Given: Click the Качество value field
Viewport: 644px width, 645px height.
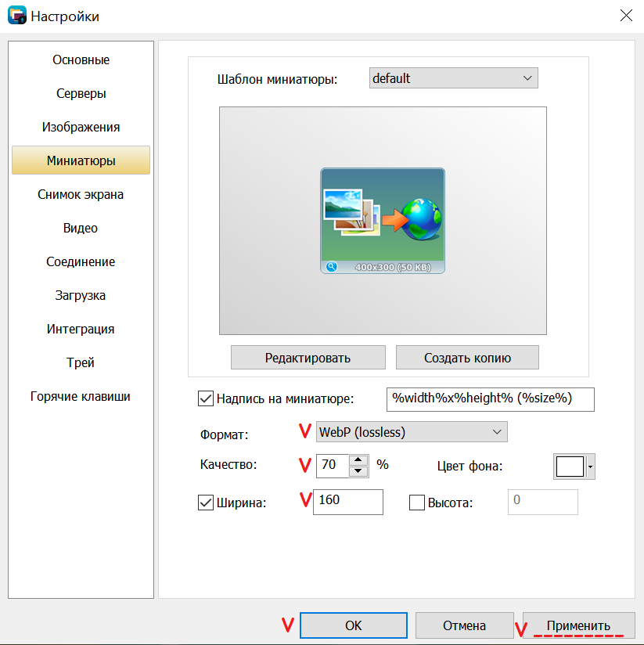Looking at the screenshot, I should pyautogui.click(x=333, y=466).
